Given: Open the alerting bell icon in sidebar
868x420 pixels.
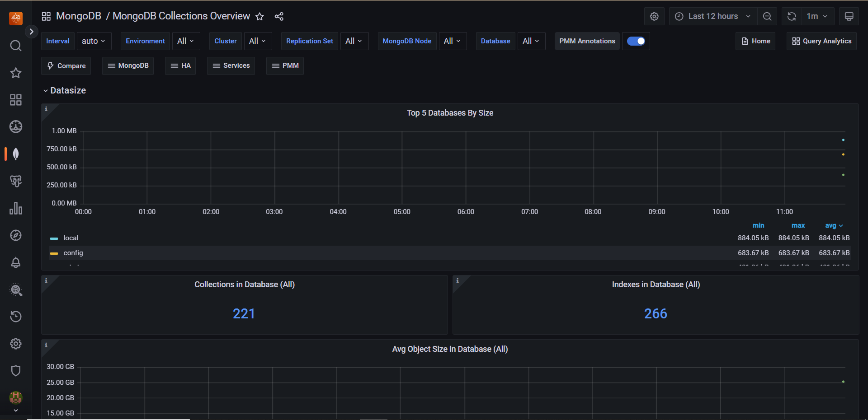Looking at the screenshot, I should [16, 262].
